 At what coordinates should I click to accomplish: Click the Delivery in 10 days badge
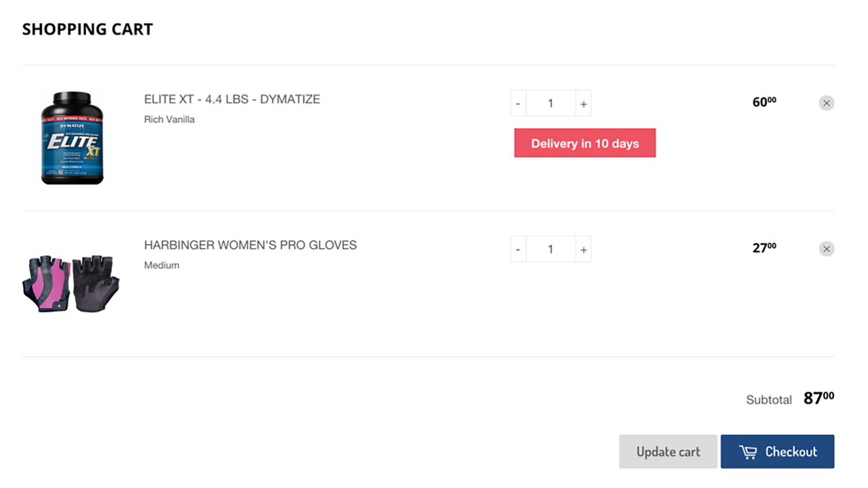pyautogui.click(x=585, y=143)
